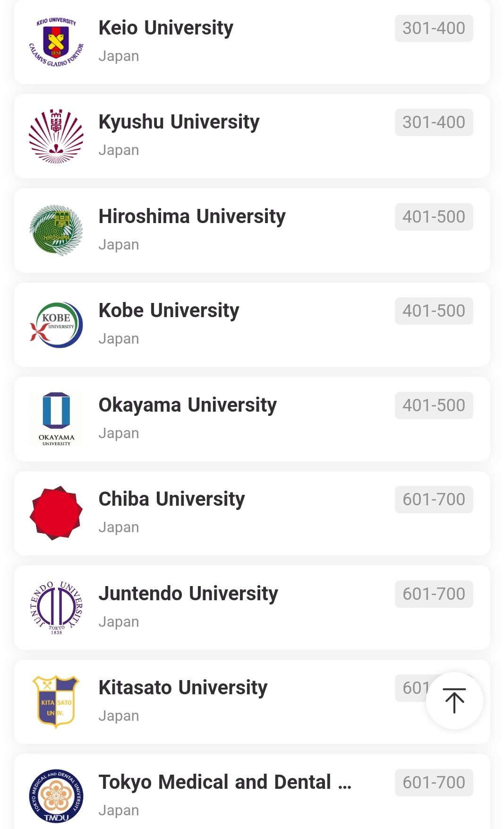This screenshot has width=504, height=829.
Task: Click Chiba's 601-700 rank badge
Action: 434,500
